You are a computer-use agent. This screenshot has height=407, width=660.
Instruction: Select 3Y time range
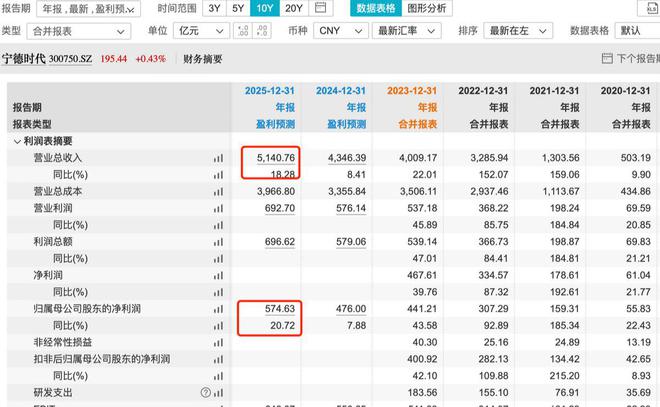[214, 8]
